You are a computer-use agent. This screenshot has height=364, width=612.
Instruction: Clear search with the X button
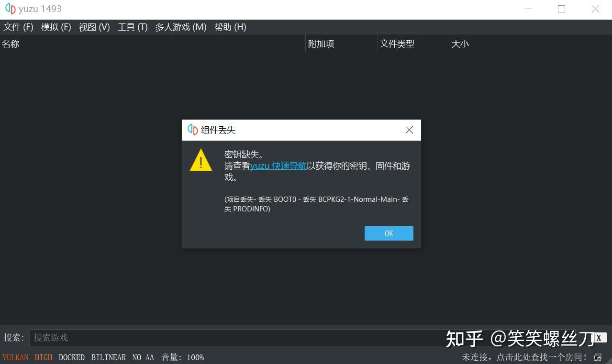pos(599,338)
